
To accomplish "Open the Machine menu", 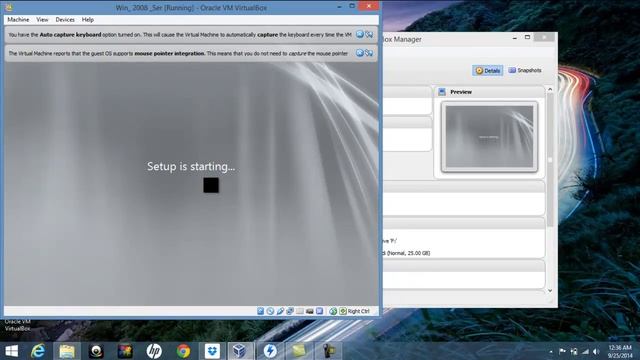I will click(x=18, y=20).
